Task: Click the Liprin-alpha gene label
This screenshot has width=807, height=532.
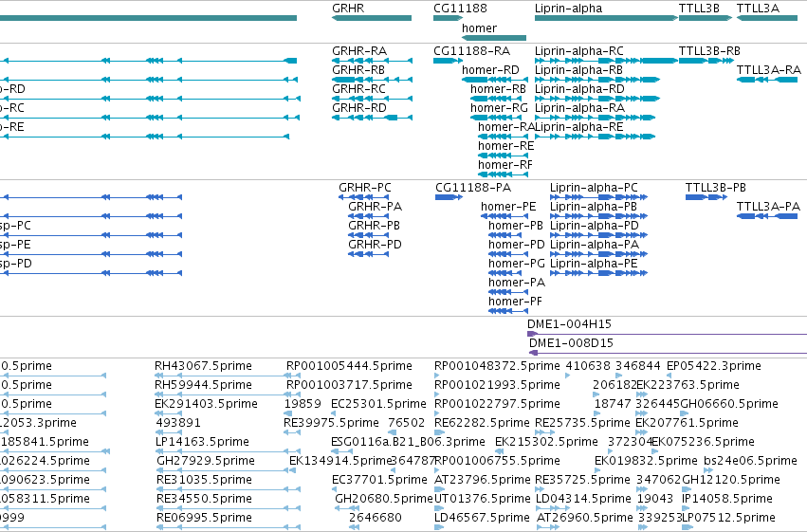Action: click(x=568, y=9)
